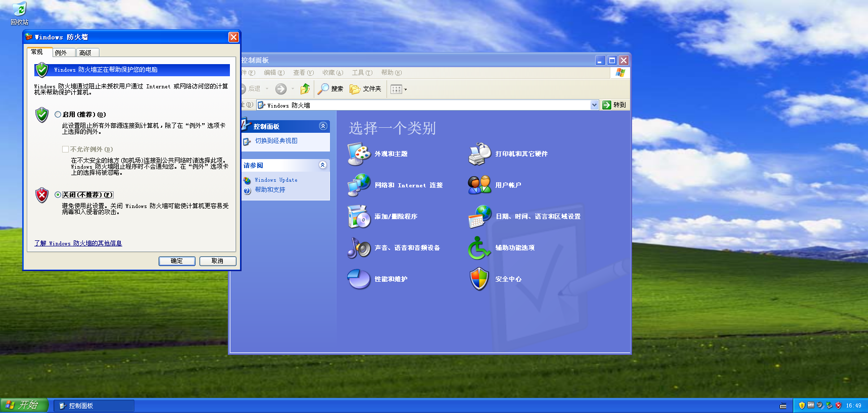Open the Accessibility Options (辅助功能选项) icon

pyautogui.click(x=479, y=248)
